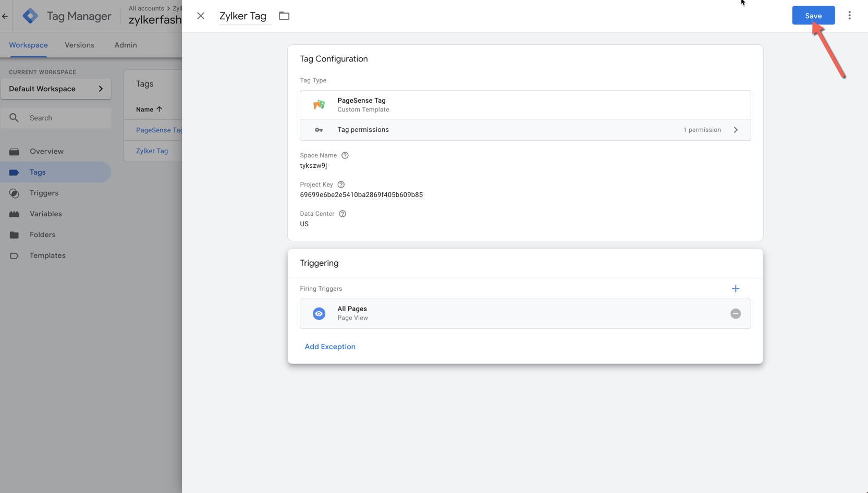This screenshot has width=868, height=493.
Task: Open Templates in the sidebar
Action: click(55, 255)
